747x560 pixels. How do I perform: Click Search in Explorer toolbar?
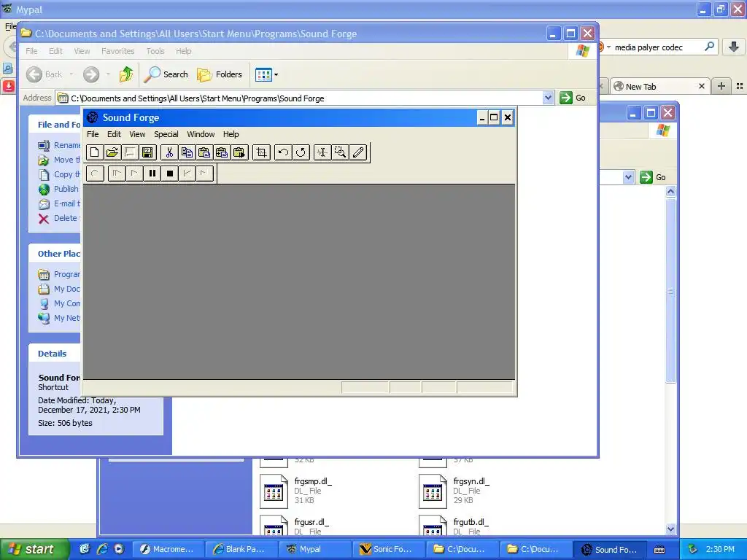tap(166, 74)
